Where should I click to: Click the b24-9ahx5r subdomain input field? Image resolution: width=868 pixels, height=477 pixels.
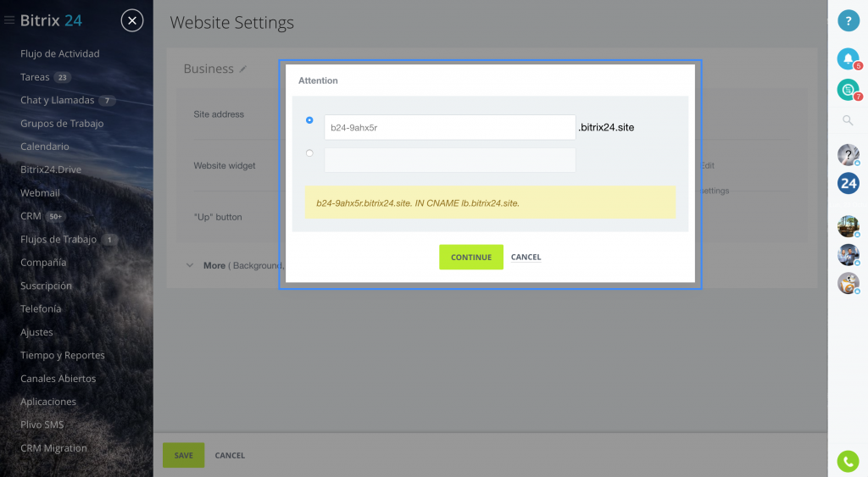[449, 127]
